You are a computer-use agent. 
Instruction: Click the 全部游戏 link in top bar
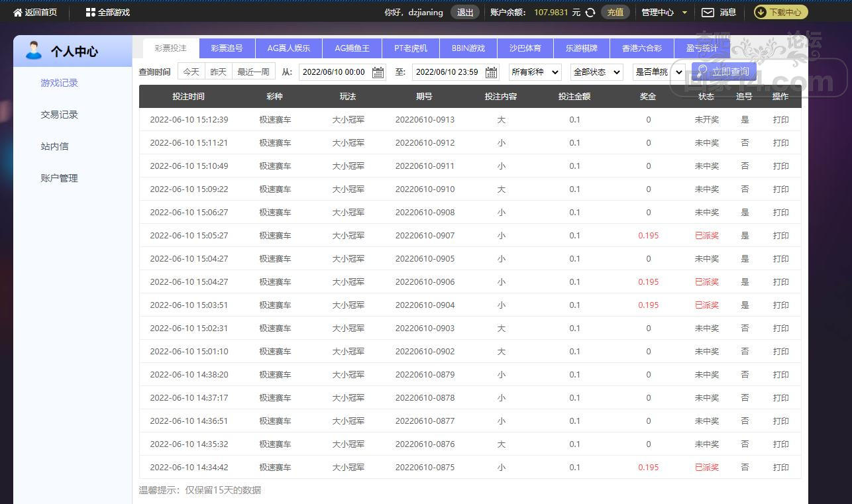pos(113,12)
